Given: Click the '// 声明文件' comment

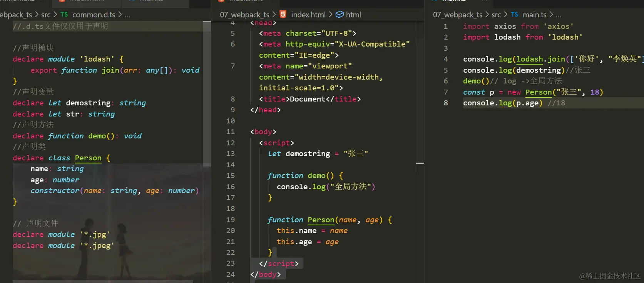Looking at the screenshot, I should [35, 223].
